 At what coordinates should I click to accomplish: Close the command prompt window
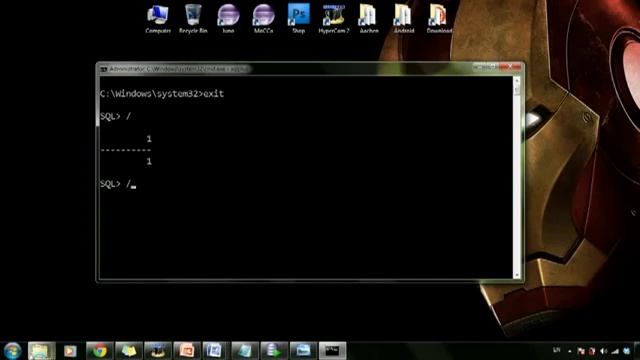(x=510, y=67)
